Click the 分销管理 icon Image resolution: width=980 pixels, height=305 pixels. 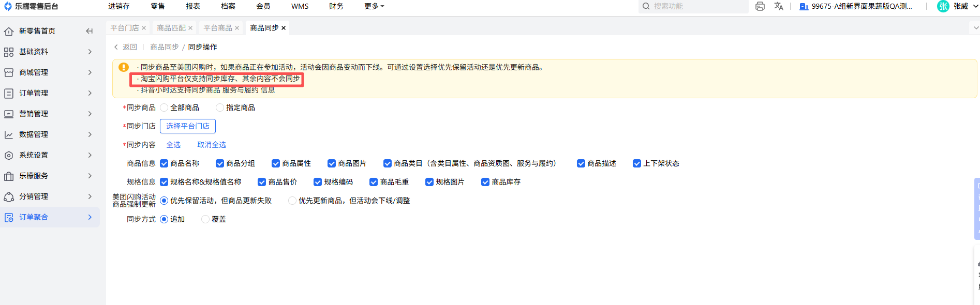pyautogui.click(x=9, y=197)
